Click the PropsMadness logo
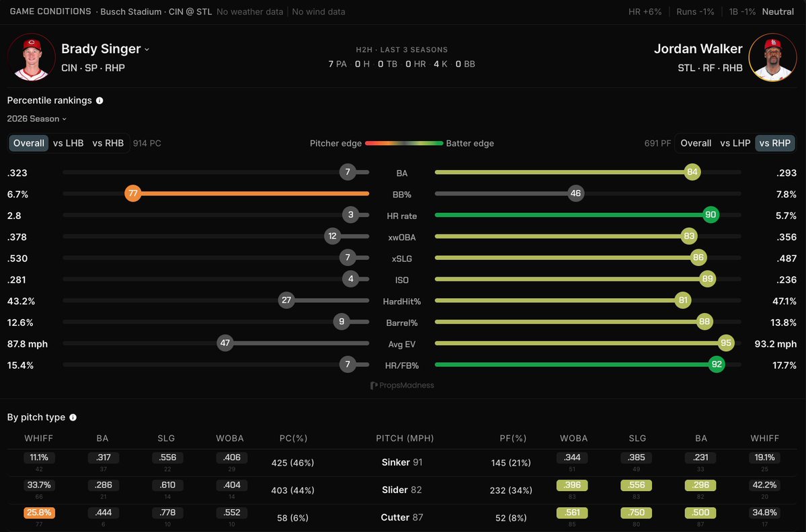This screenshot has width=806, height=532. tap(402, 386)
